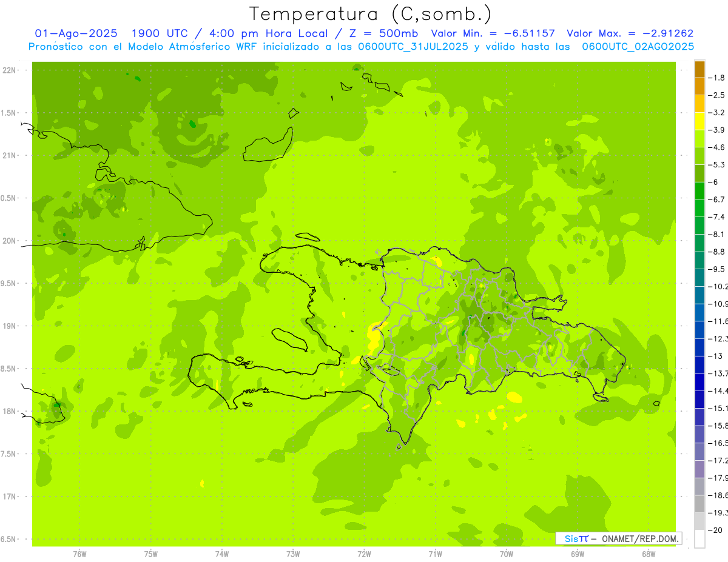The width and height of the screenshot is (728, 562).
Task: Click the '-3.9' colorbar value
Action: coord(716,130)
